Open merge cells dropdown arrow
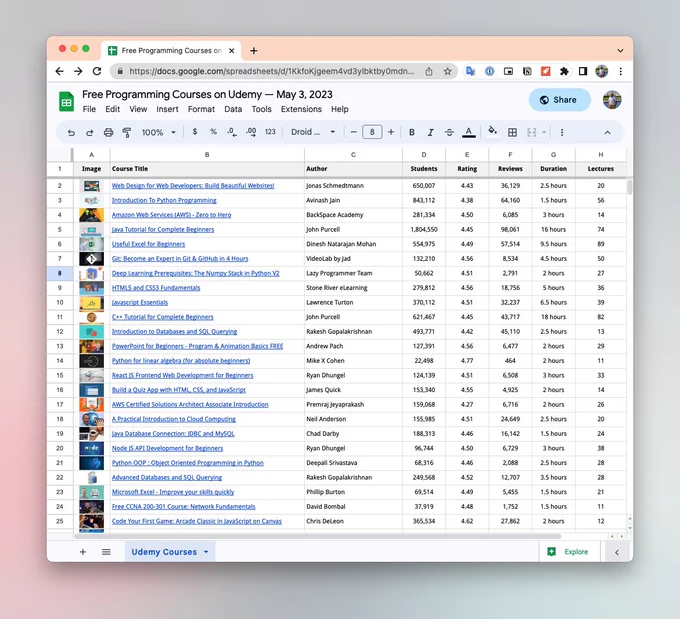 [544, 132]
